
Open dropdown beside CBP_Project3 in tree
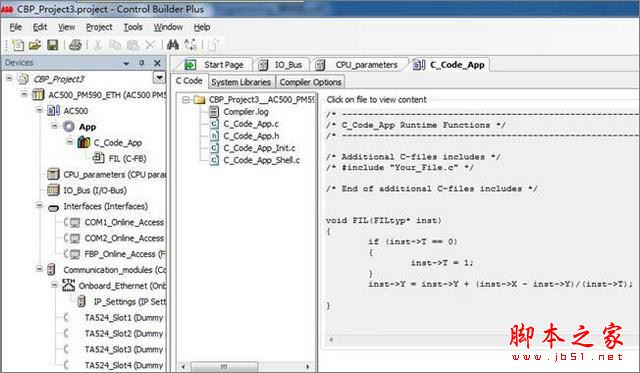pos(159,77)
